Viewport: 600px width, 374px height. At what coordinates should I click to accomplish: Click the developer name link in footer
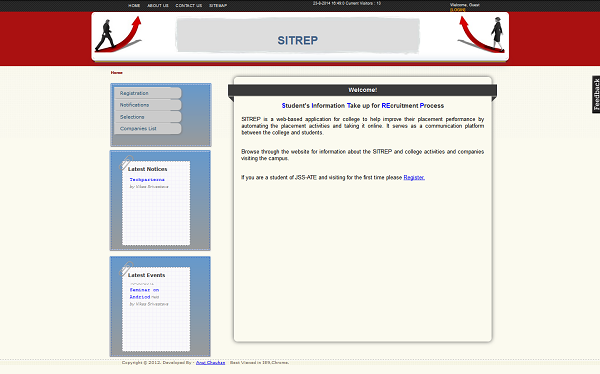pos(210,363)
